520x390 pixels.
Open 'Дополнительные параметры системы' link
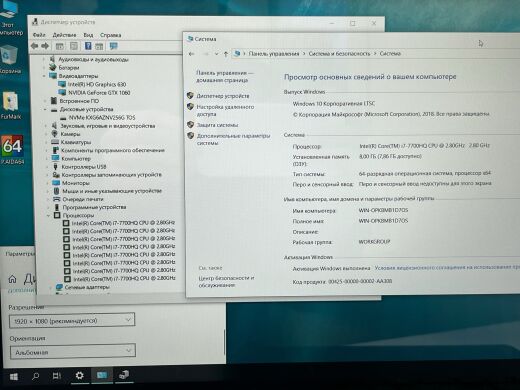pyautogui.click(x=233, y=139)
